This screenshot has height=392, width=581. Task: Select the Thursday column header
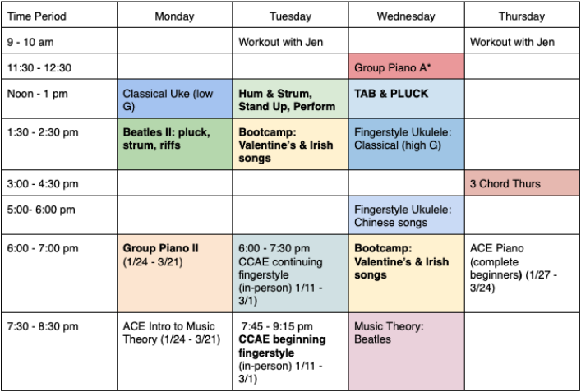coord(521,16)
